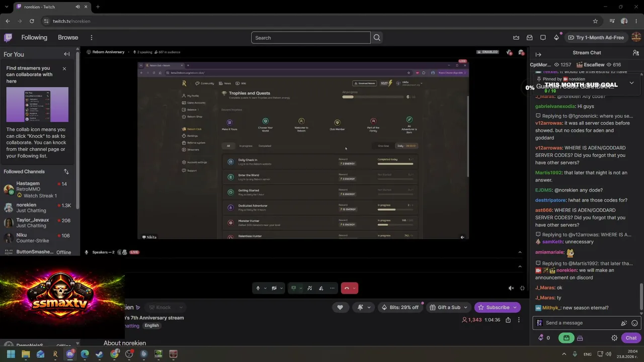Collapse the Stream Chat panel
The width and height of the screenshot is (644, 362).
[538, 54]
